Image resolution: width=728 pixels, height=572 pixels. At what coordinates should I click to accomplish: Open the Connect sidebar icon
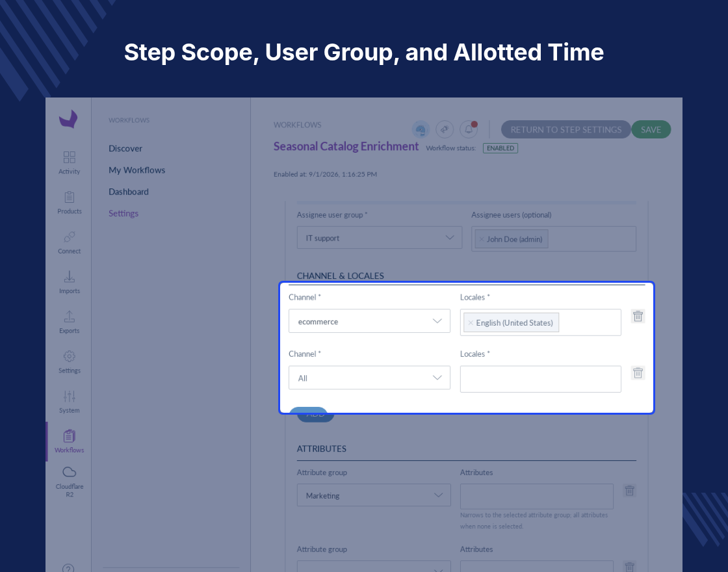point(69,242)
